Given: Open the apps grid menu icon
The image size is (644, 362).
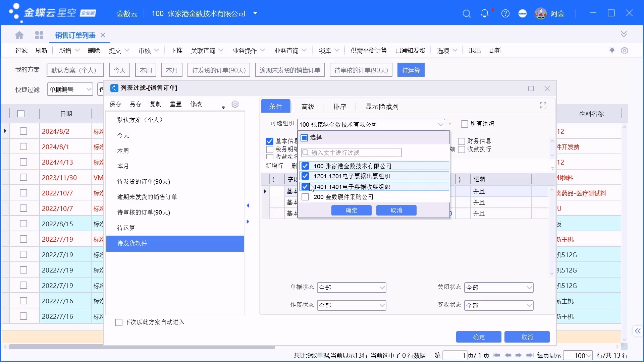Looking at the screenshot, I should [39, 35].
